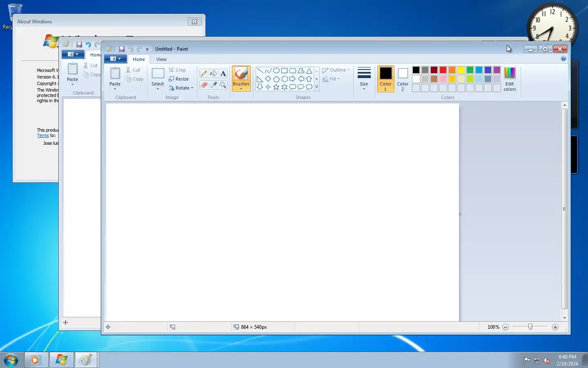Viewport: 588px width, 368px height.
Task: Set Color 2 as active color
Action: point(403,79)
